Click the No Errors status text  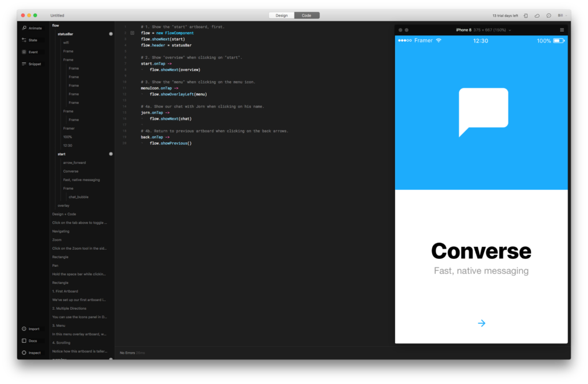pyautogui.click(x=127, y=353)
